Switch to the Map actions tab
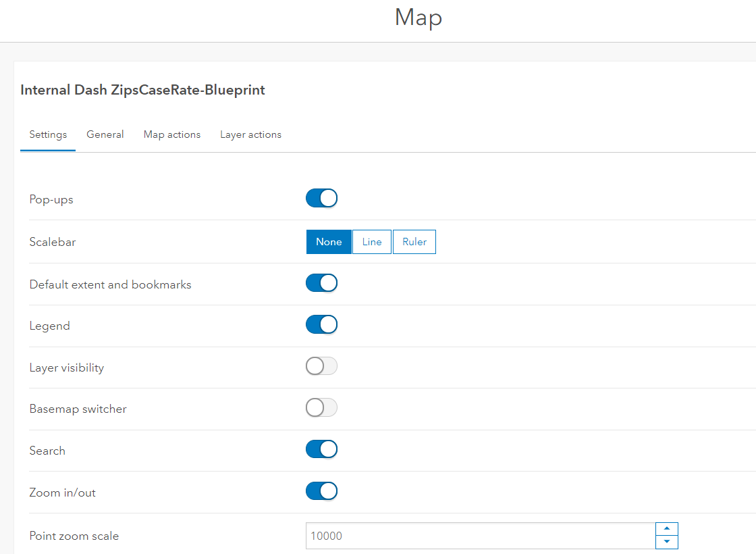 pos(172,134)
